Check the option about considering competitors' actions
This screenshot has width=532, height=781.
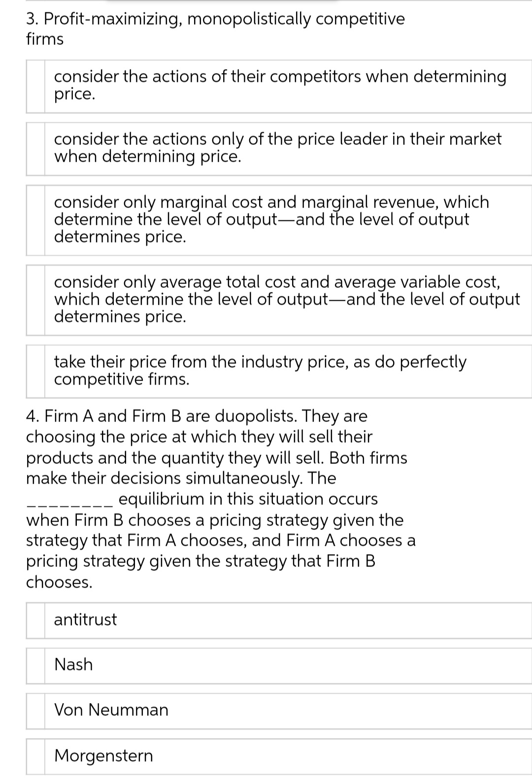(34, 86)
